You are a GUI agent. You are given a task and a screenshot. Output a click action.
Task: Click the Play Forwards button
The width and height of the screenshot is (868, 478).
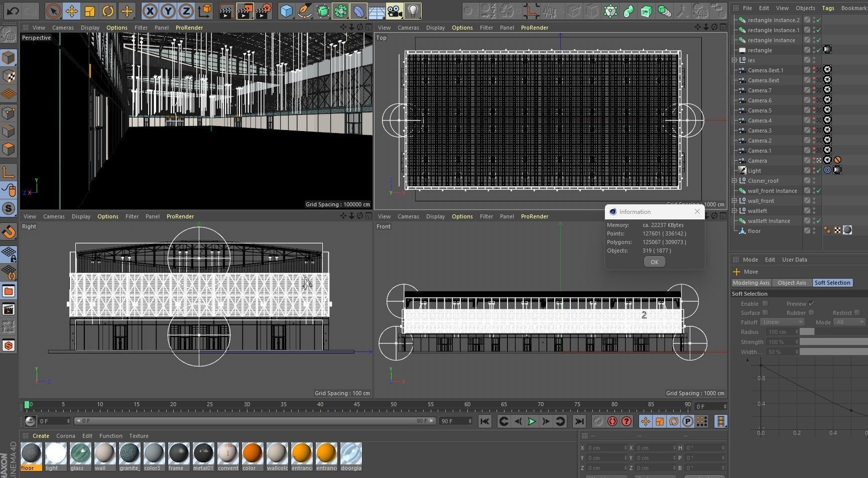tap(532, 422)
